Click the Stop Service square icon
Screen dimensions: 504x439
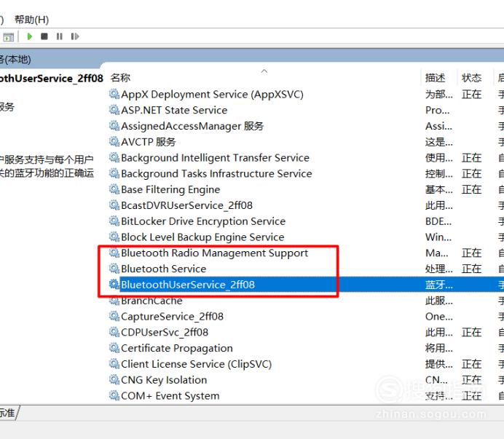44,36
